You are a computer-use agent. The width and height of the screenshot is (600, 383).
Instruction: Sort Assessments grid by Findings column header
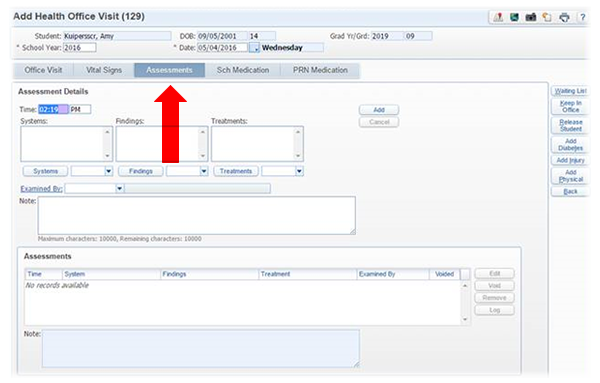tap(210, 274)
